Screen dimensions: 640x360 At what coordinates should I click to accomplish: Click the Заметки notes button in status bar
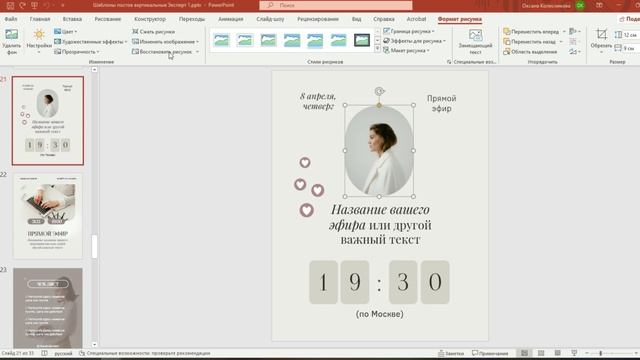[451, 353]
